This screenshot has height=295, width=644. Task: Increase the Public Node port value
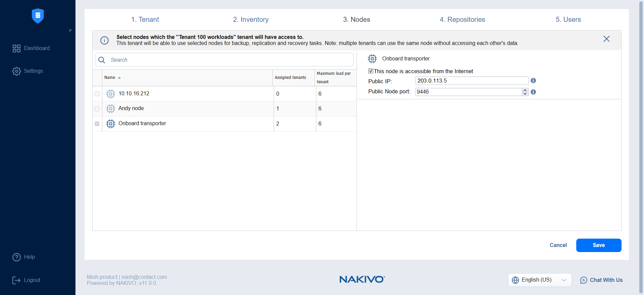coord(525,90)
